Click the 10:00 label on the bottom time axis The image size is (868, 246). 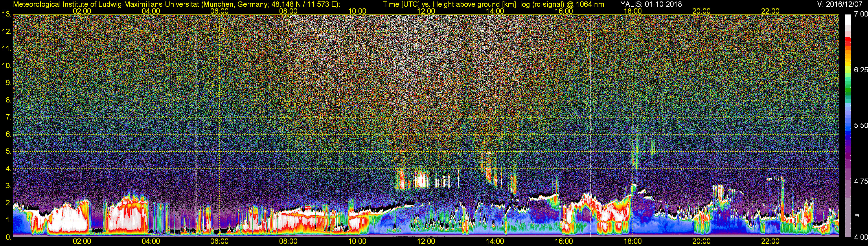click(357, 241)
